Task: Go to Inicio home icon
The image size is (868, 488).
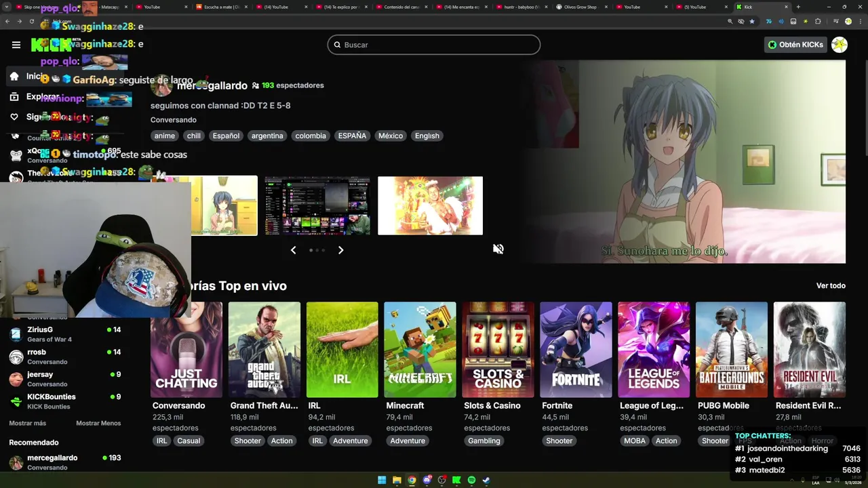Action: click(x=14, y=77)
